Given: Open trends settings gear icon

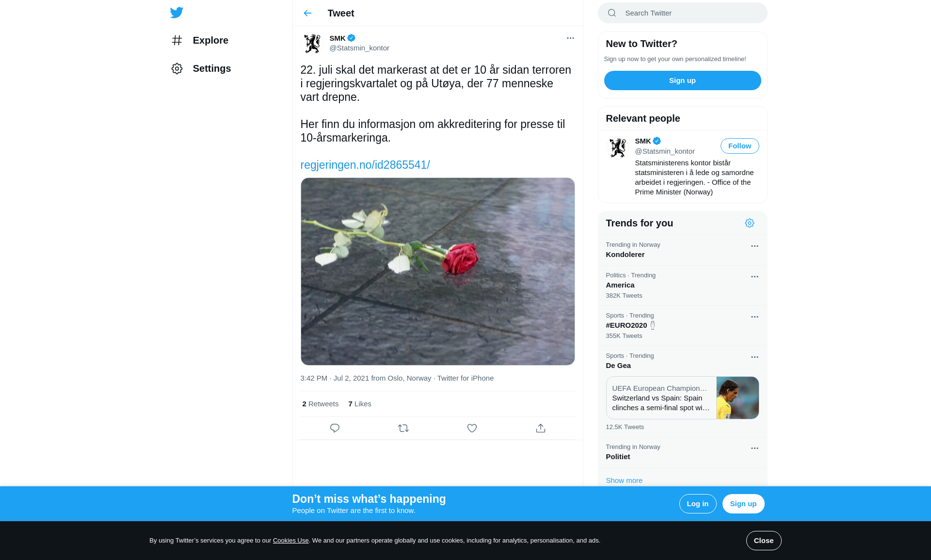Looking at the screenshot, I should coord(749,223).
